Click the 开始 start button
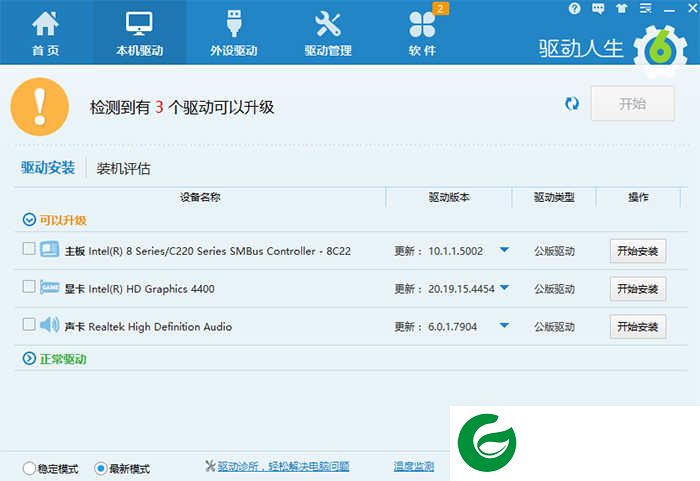The height and width of the screenshot is (481, 700). point(633,104)
